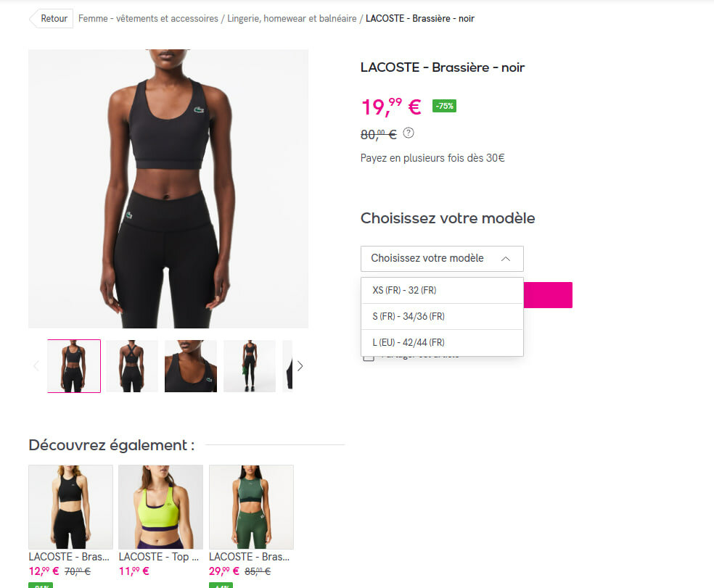The width and height of the screenshot is (714, 588).
Task: View the back-view crossed straps thumbnail
Action: 132,366
